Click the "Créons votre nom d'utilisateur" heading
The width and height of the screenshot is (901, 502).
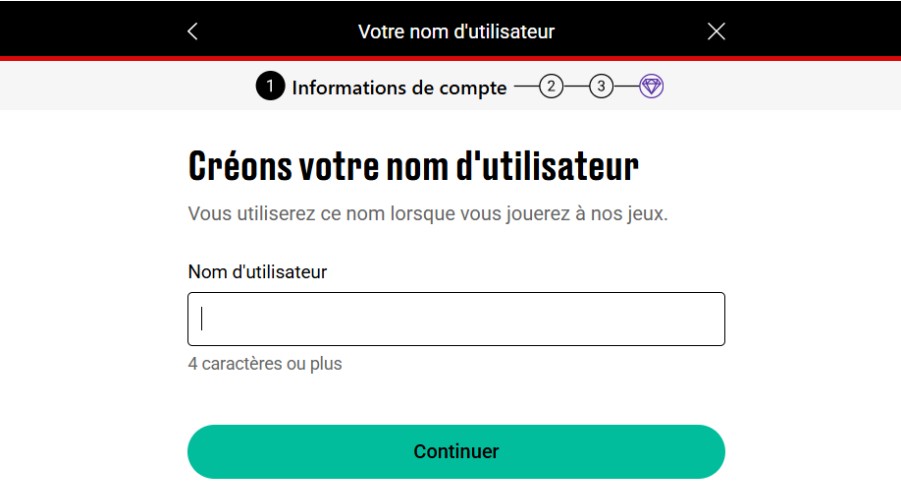(x=413, y=166)
